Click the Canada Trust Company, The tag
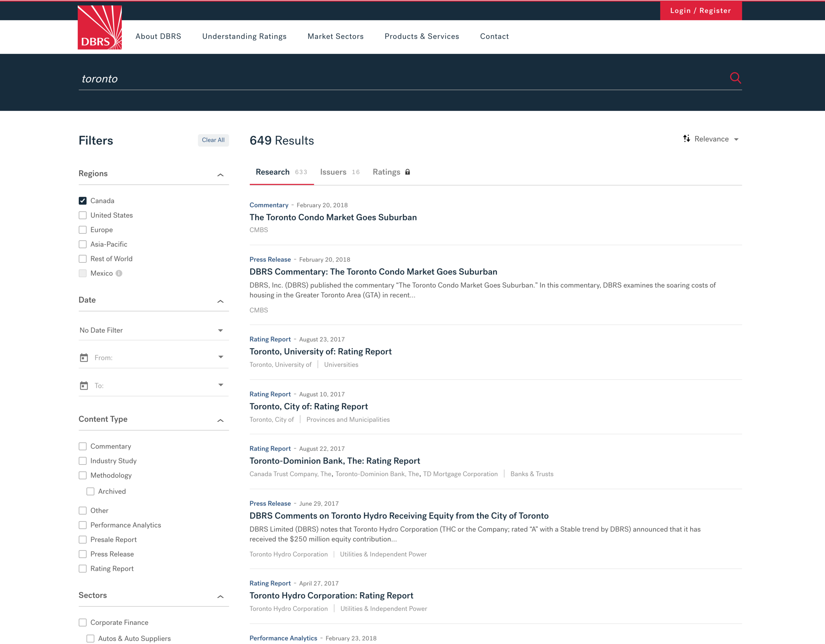Image resolution: width=825 pixels, height=644 pixels. coord(290,474)
